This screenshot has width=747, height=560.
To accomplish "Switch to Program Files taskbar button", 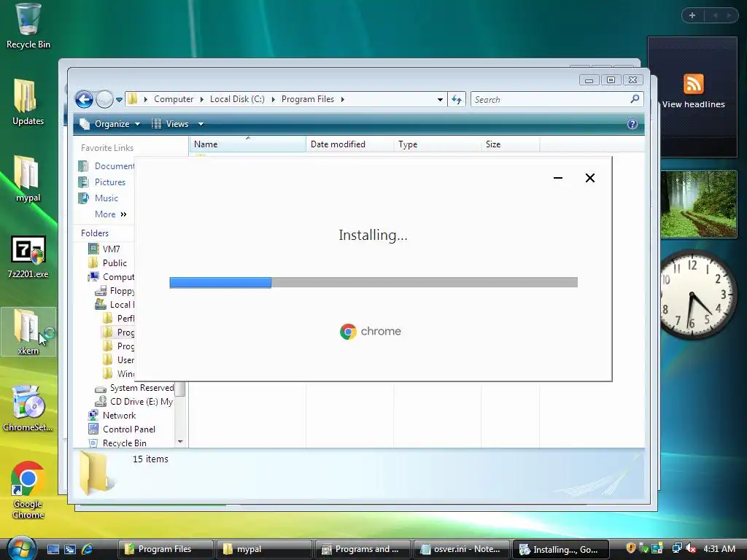I will (166, 550).
